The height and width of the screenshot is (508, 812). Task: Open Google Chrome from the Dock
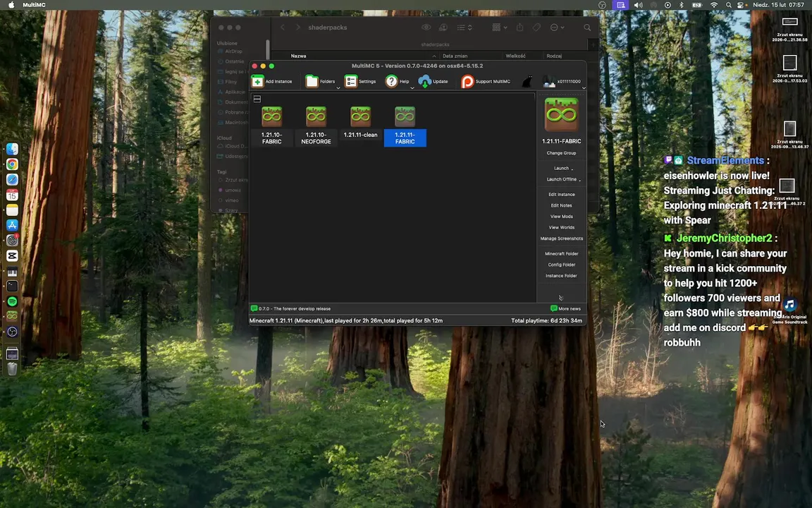pyautogui.click(x=12, y=164)
